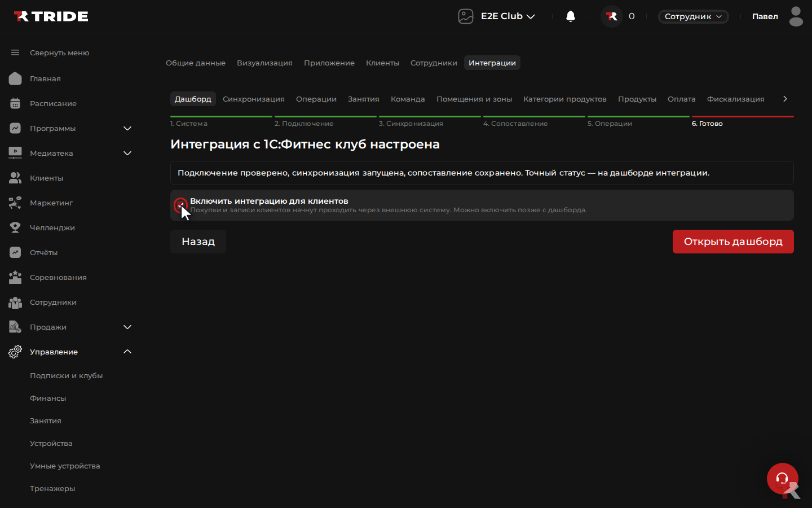Open the Категории продуктов sub-tab
The height and width of the screenshot is (508, 812).
click(565, 99)
